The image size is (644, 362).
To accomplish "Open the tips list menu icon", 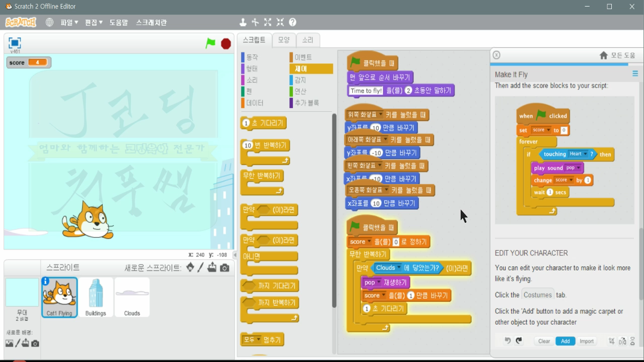I will (x=635, y=73).
